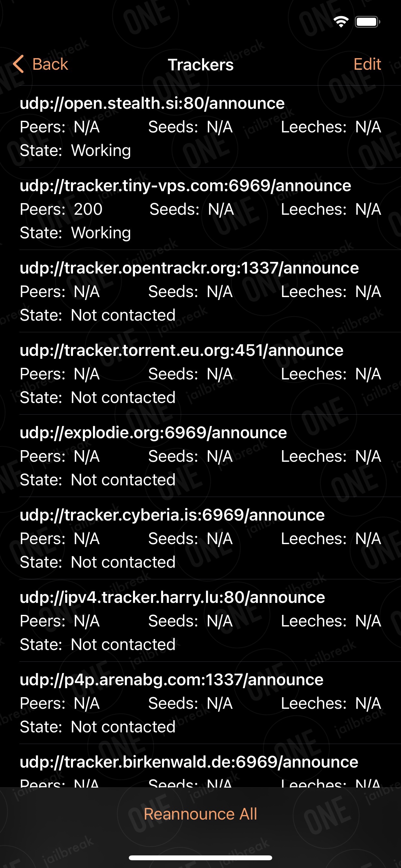
Task: Select the tracker.tiny-vps.com:6969 tracker
Action: tap(200, 209)
